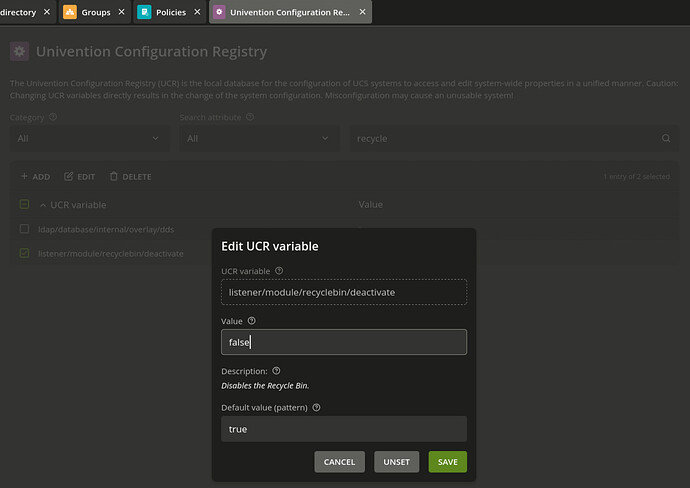The width and height of the screenshot is (690, 488).
Task: Cancel the Edit UCR variable dialog
Action: (x=339, y=462)
